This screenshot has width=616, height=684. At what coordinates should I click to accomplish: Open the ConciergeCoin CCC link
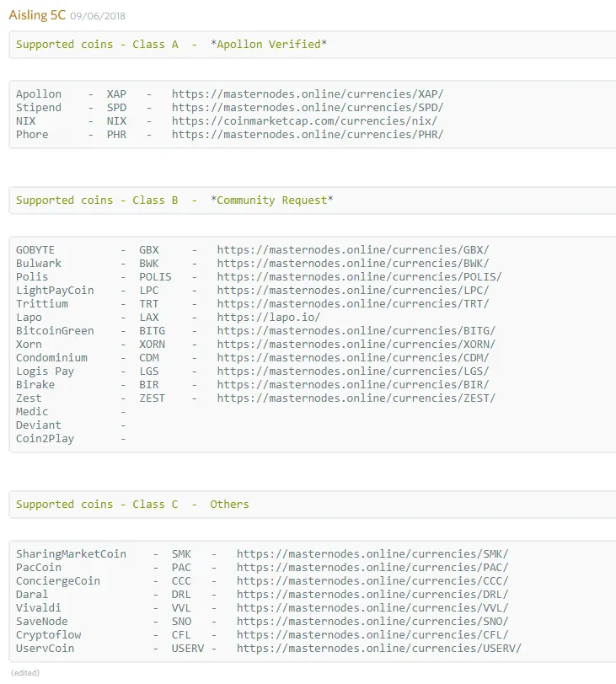point(372,581)
